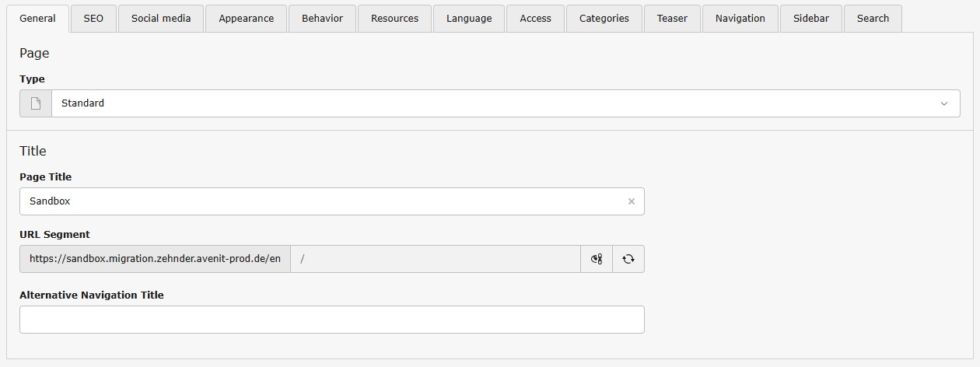Select the Search tab

(873, 18)
